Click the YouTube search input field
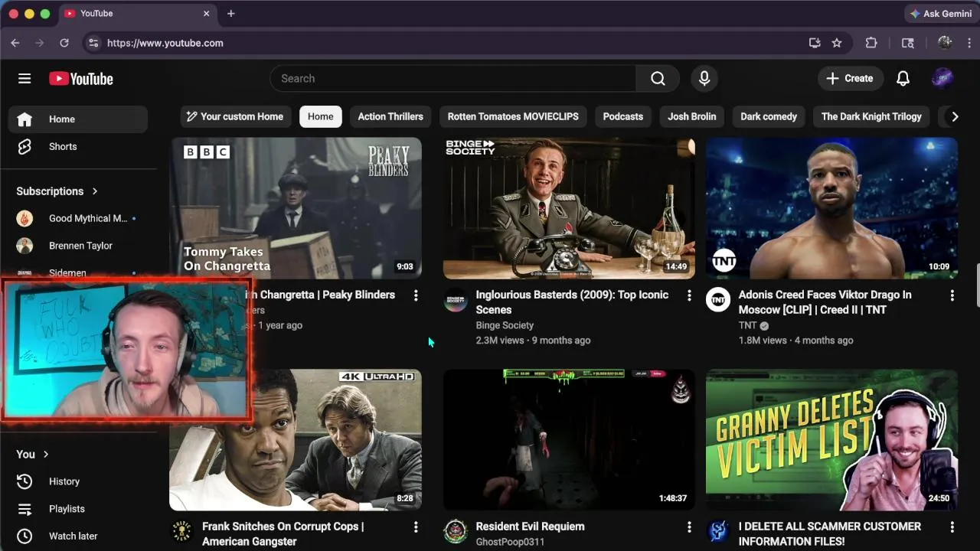Image resolution: width=980 pixels, height=551 pixels. [x=453, y=78]
